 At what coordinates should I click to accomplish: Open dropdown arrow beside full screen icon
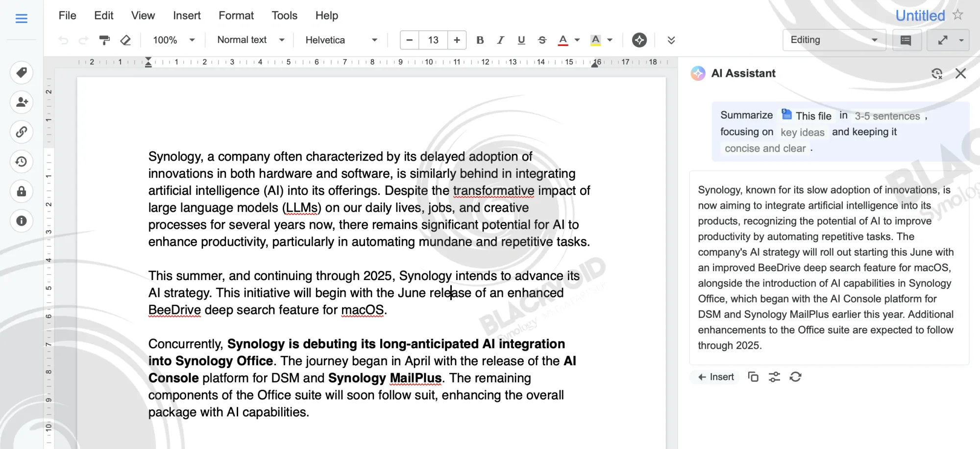pos(961,40)
